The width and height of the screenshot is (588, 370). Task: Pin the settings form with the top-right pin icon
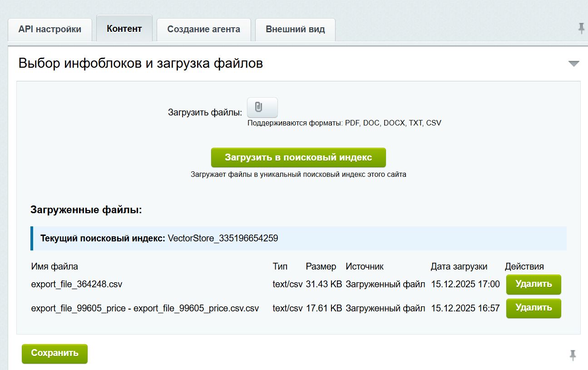(x=581, y=28)
